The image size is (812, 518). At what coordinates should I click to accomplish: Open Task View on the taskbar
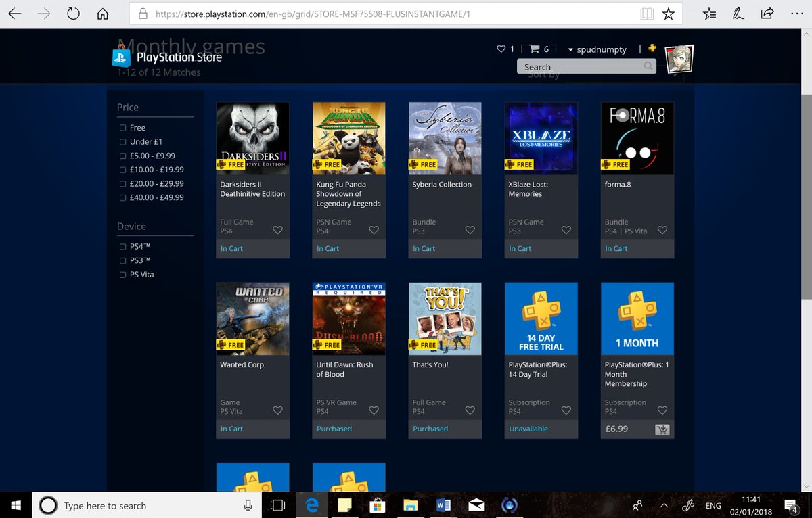pos(277,505)
